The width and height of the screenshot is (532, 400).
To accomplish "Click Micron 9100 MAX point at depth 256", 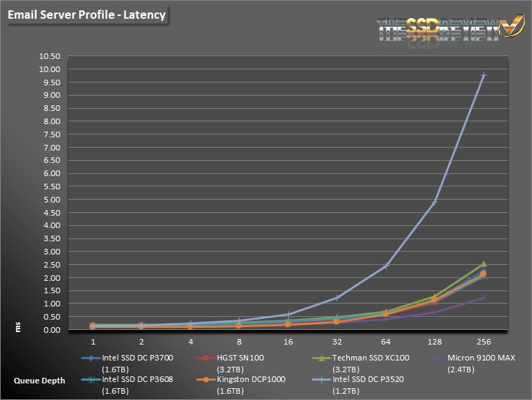I will coord(484,298).
